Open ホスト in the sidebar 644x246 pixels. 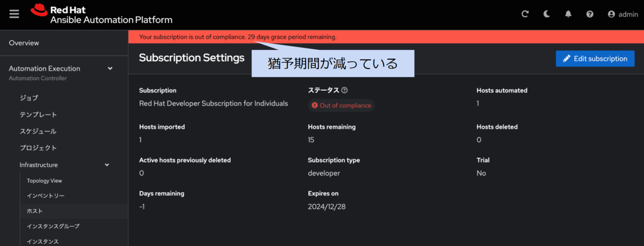point(35,211)
